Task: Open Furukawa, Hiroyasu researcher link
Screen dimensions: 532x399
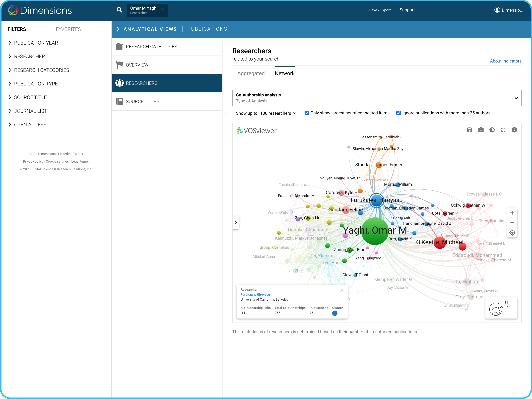Action: click(x=255, y=294)
